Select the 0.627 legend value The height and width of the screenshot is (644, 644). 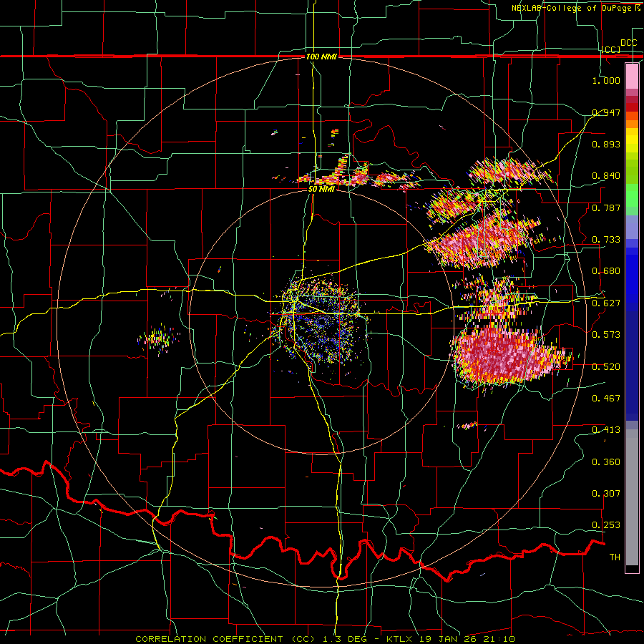(606, 303)
